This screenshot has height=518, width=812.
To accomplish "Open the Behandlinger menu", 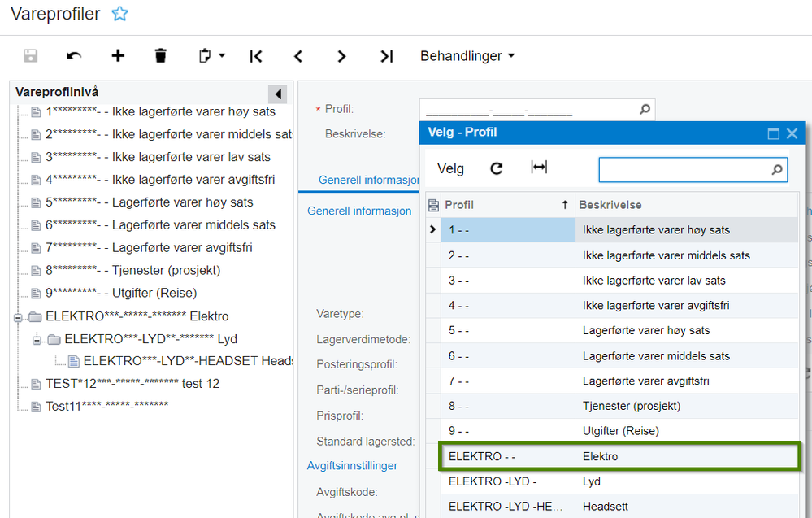I will pyautogui.click(x=467, y=56).
